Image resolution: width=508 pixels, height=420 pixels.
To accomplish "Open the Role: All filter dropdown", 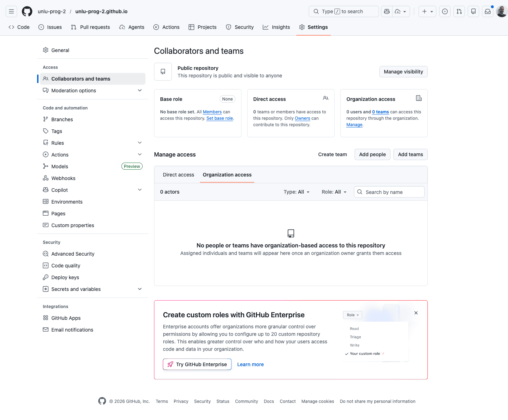I will coord(334,192).
